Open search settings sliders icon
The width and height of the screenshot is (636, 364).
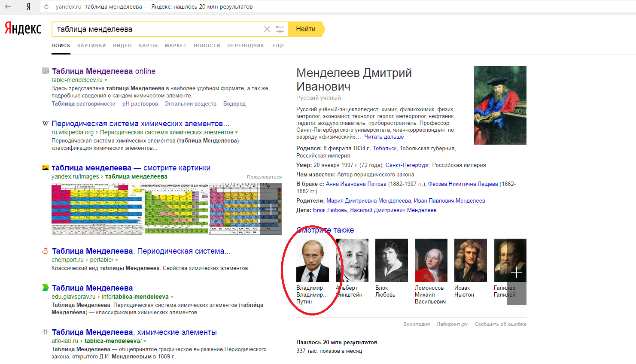280,29
